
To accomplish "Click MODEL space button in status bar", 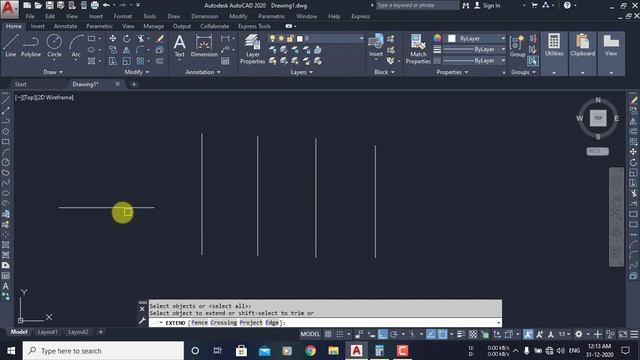I will pyautogui.click(x=310, y=334).
